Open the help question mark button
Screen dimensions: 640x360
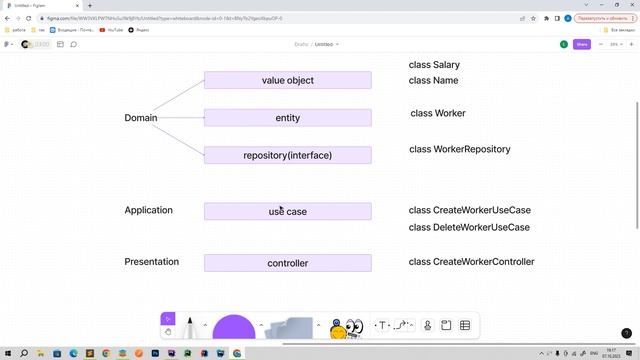tap(627, 333)
